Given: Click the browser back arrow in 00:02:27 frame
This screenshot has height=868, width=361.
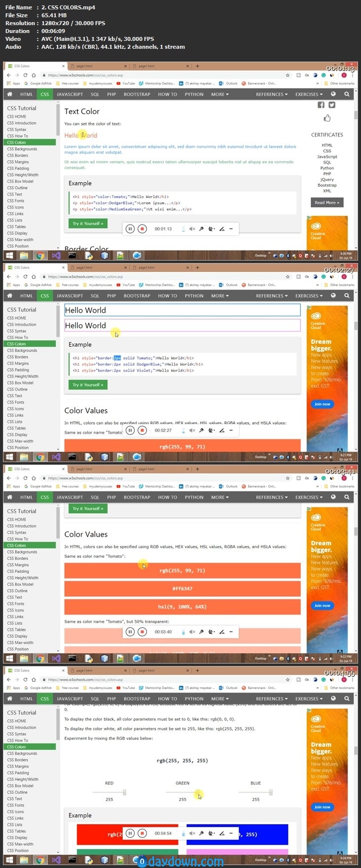Looking at the screenshot, I should pyautogui.click(x=8, y=277).
